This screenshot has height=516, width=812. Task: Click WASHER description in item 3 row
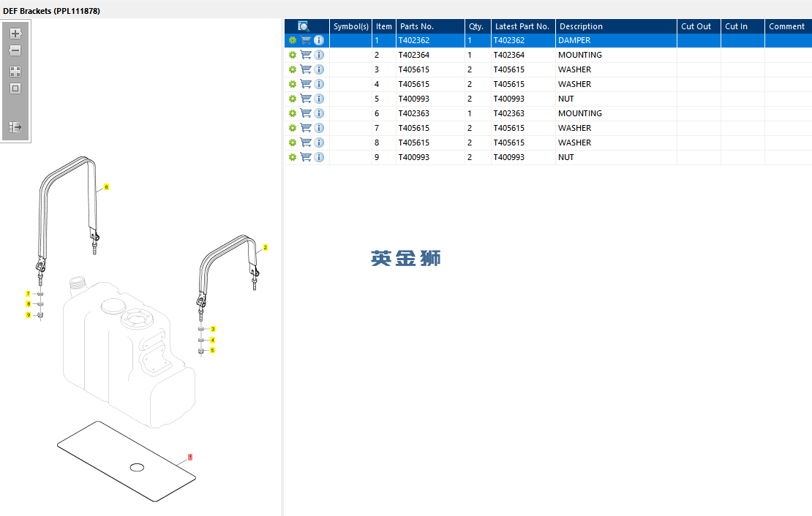point(616,69)
